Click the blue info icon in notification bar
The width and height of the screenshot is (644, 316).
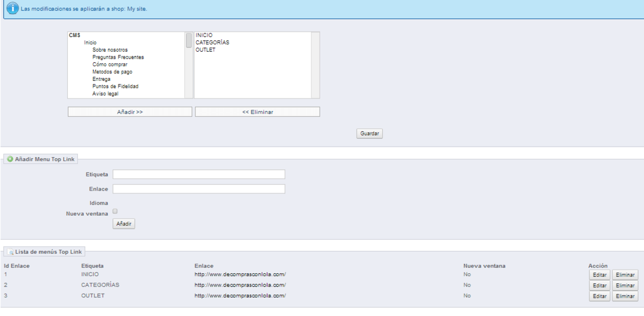tap(12, 8)
